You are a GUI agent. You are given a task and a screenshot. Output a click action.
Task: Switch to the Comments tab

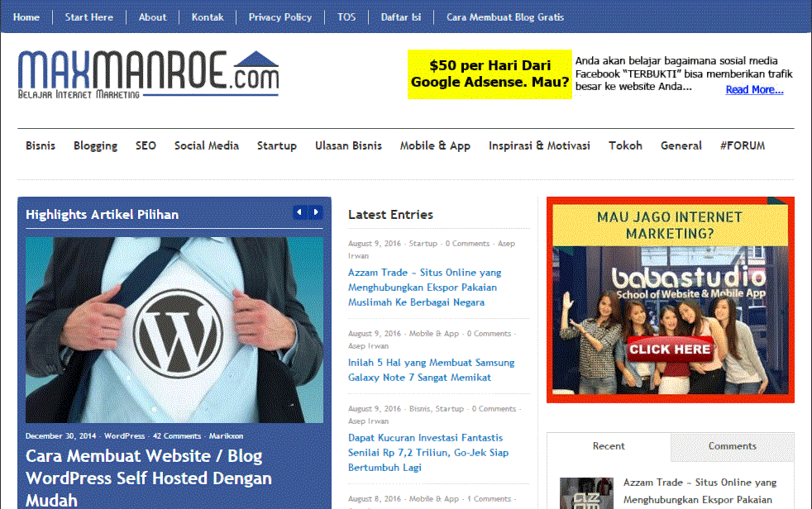[x=733, y=446]
